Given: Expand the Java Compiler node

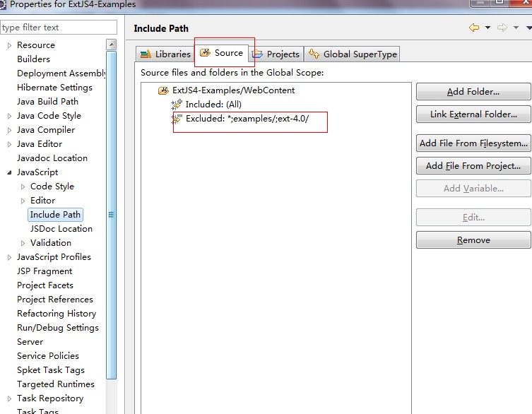Looking at the screenshot, I should point(9,130).
